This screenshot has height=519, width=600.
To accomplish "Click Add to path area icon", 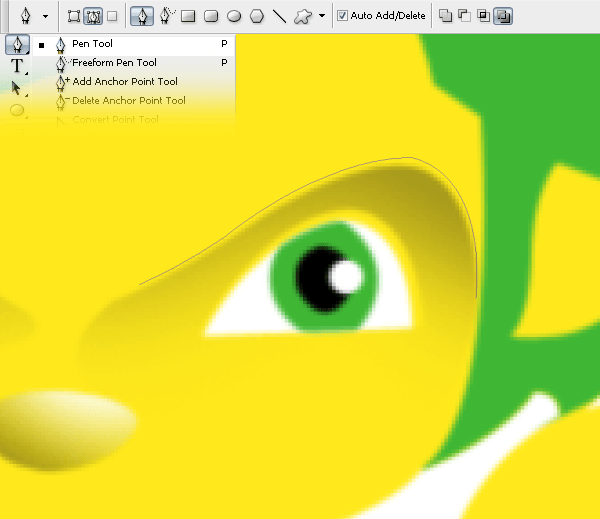I will 445,16.
